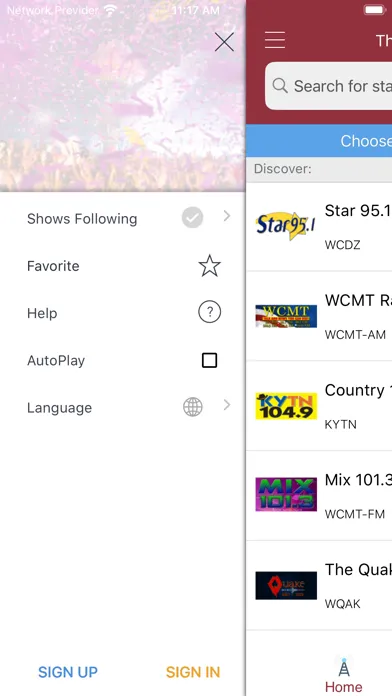
Task: Expand the Language chevron arrow
Action: (227, 405)
